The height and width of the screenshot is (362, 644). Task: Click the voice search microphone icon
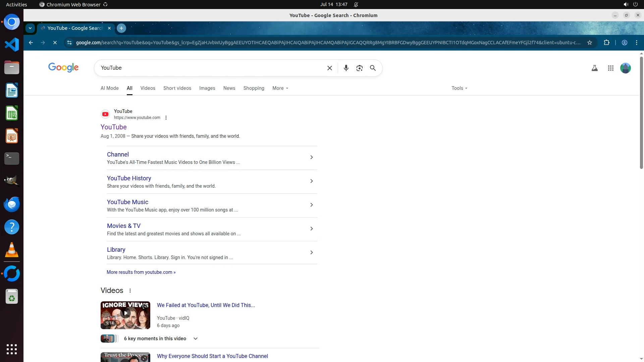346,68
